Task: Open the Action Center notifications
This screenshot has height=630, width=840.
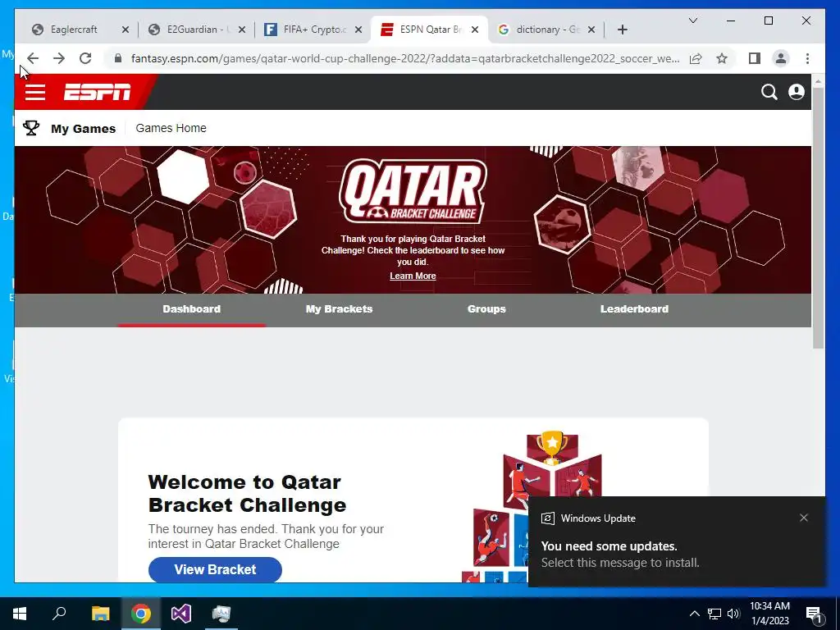Action: [x=814, y=614]
